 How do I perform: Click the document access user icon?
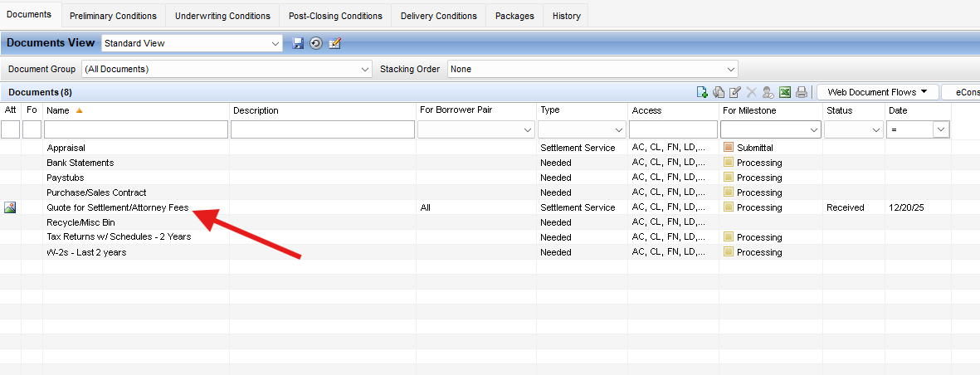(x=768, y=92)
